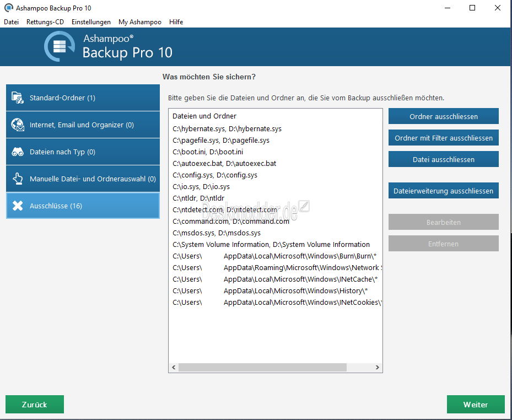Click the horizontal scrollbar right arrow
The height and width of the screenshot is (420, 512).
[378, 368]
